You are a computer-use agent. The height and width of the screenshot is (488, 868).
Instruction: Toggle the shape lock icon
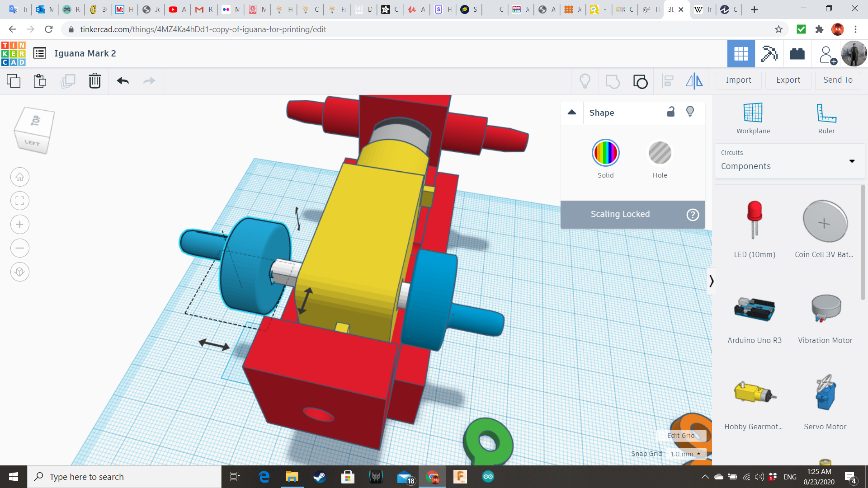671,112
